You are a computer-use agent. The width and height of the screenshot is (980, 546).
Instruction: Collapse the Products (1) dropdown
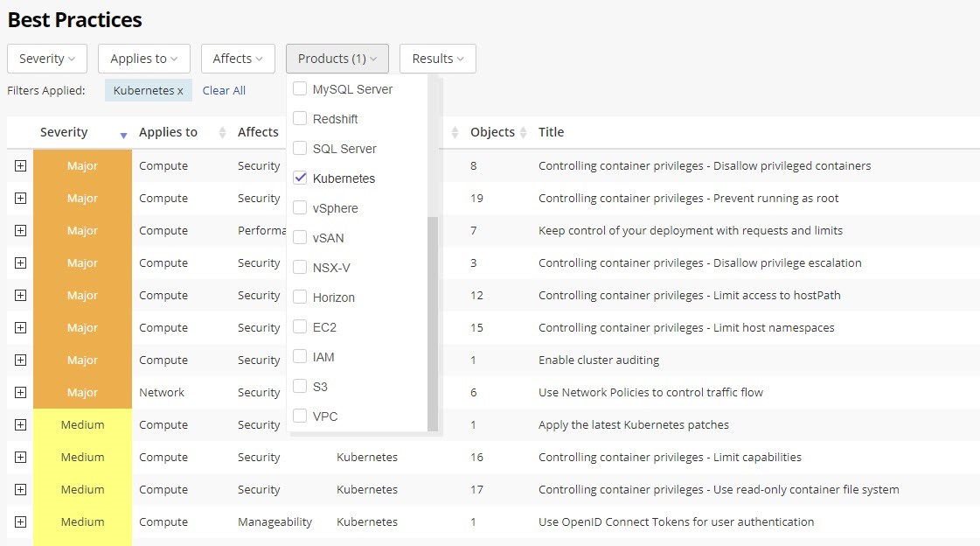(337, 59)
